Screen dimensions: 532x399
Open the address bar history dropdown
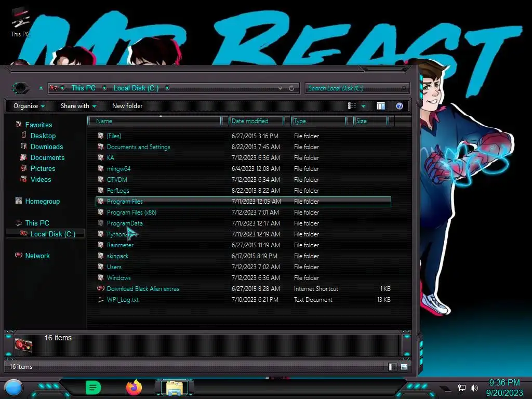point(280,88)
